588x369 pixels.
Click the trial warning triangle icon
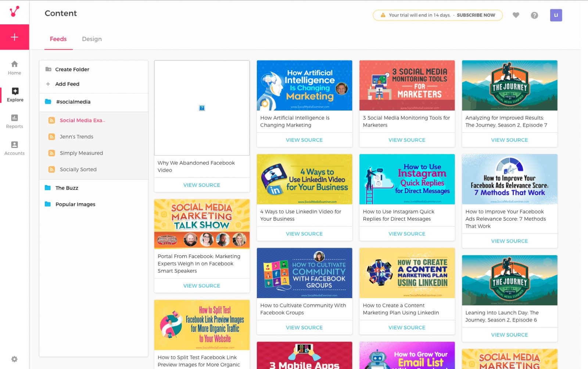(383, 15)
